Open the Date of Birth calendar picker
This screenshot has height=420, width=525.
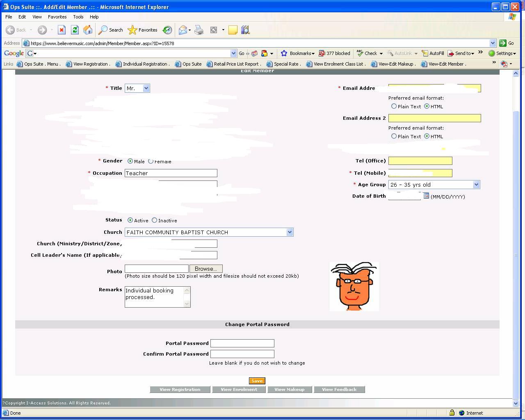coord(426,196)
